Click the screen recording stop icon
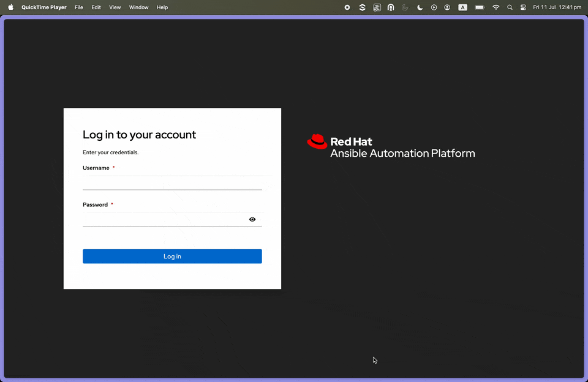Image resolution: width=588 pixels, height=382 pixels. 347,7
